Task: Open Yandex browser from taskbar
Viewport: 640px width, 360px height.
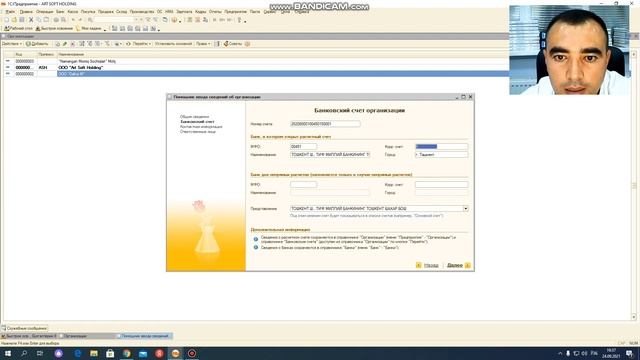Action: click(x=159, y=353)
